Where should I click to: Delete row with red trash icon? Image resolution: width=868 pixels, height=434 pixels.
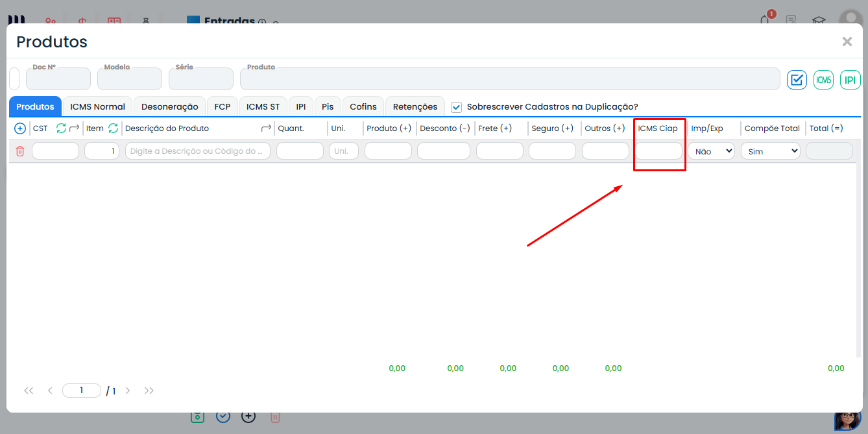pyautogui.click(x=20, y=151)
